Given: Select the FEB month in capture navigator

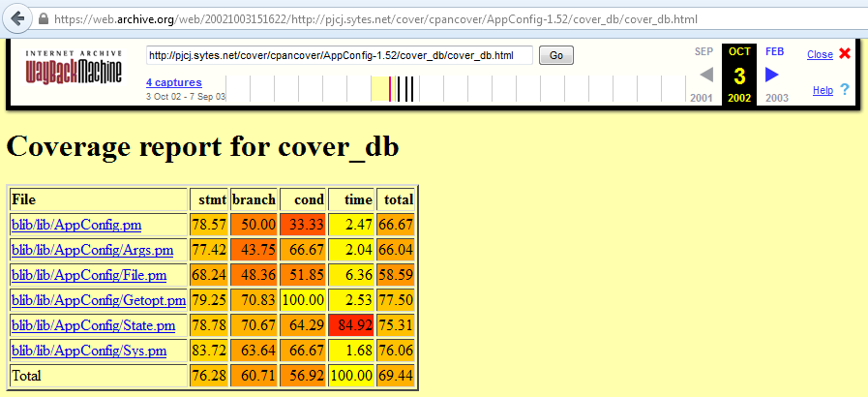Looking at the screenshot, I should (x=774, y=51).
